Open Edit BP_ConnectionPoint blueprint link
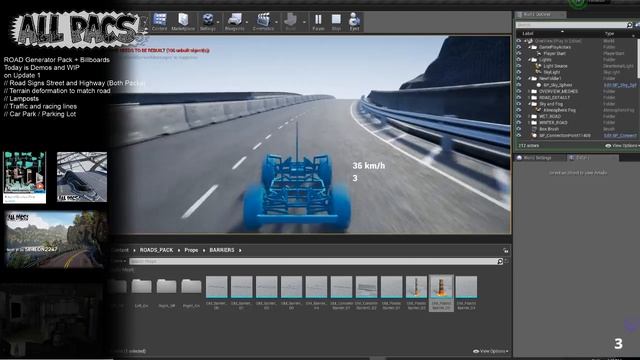Image resolution: width=640 pixels, height=360 pixels. click(x=620, y=135)
